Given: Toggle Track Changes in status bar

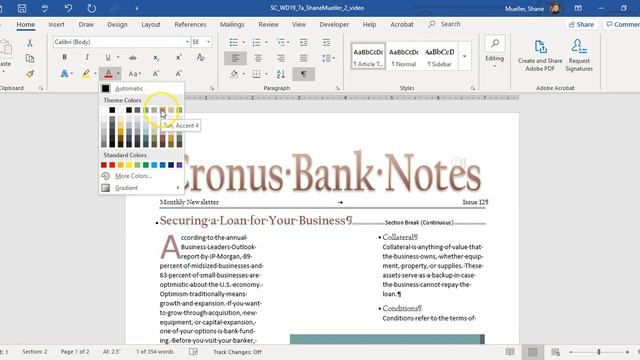Looking at the screenshot, I should (x=237, y=352).
